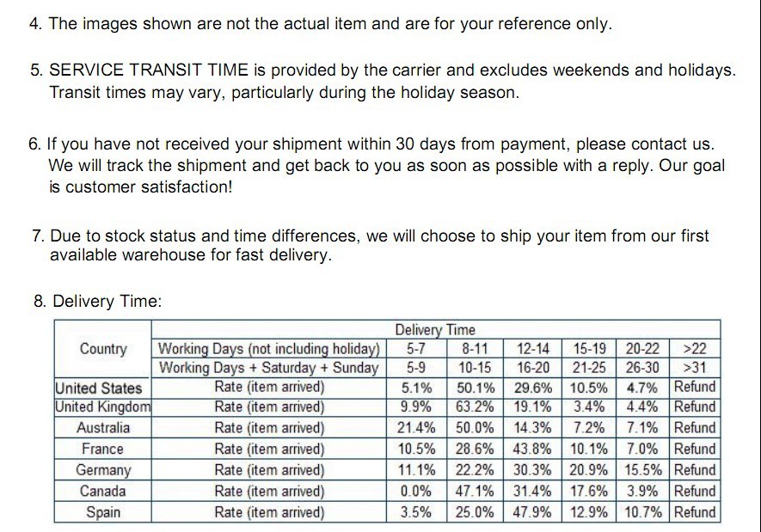Click the Germany country cell
This screenshot has width=761, height=532.
click(x=103, y=470)
